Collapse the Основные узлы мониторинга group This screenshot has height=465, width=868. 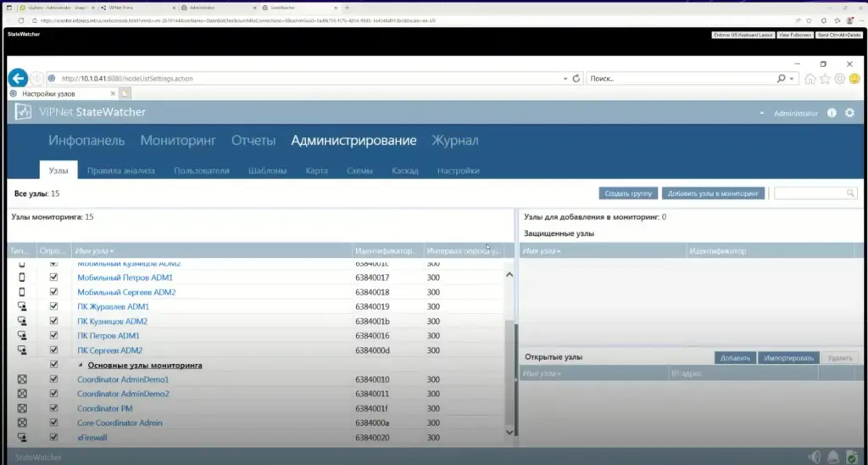tap(81, 365)
